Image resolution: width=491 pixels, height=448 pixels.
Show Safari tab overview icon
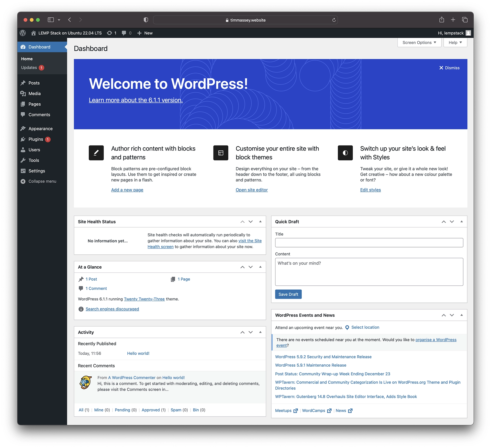click(x=465, y=20)
